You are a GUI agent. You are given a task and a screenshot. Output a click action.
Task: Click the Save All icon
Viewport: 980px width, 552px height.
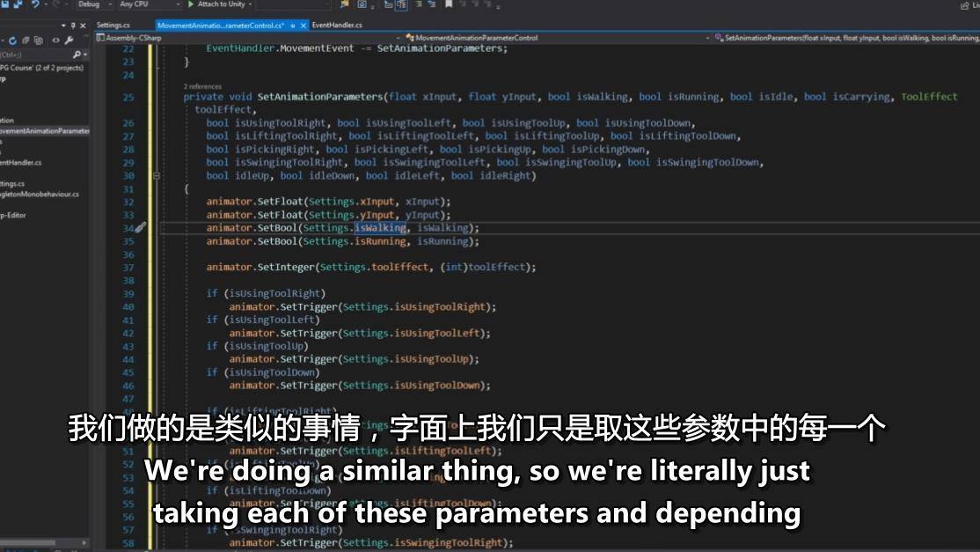pyautogui.click(x=18, y=4)
